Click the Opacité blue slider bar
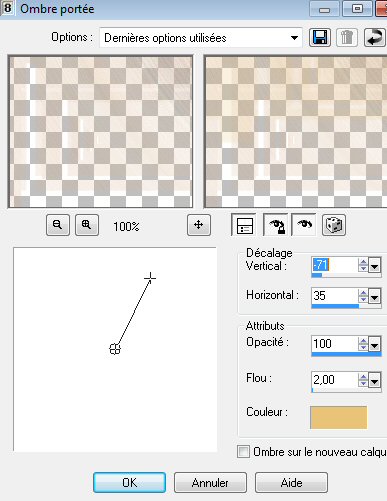The width and height of the screenshot is (387, 501). point(346,354)
